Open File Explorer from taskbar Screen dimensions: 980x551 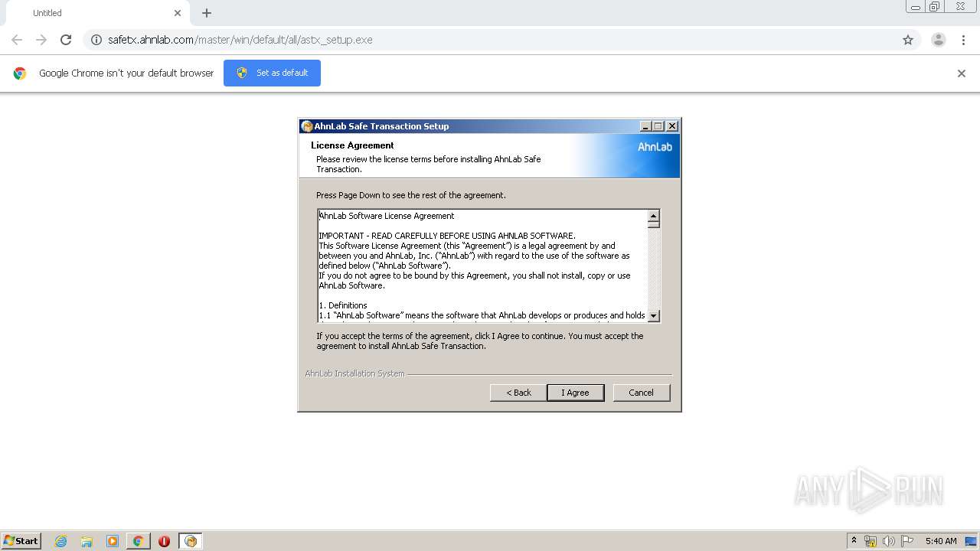coord(87,541)
